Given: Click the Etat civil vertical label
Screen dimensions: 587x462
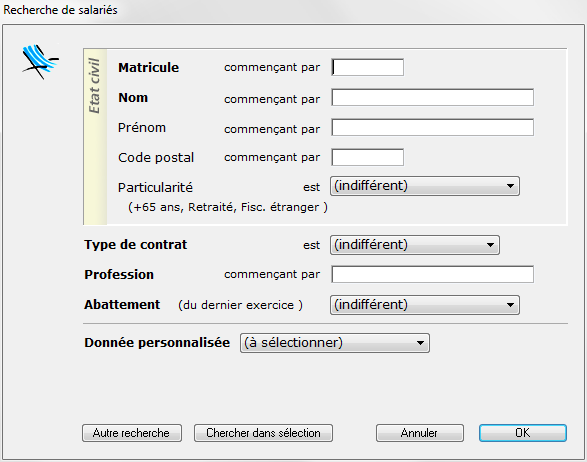Looking at the screenshot, I should pyautogui.click(x=95, y=86).
